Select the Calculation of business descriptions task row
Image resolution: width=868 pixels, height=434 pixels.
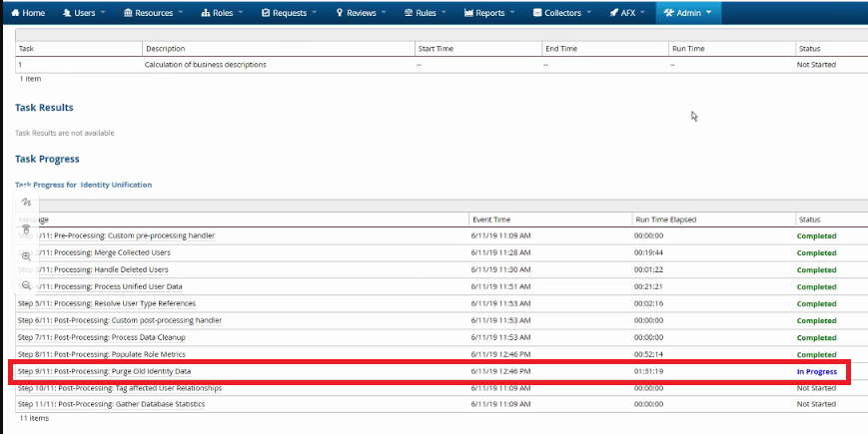tap(205, 64)
